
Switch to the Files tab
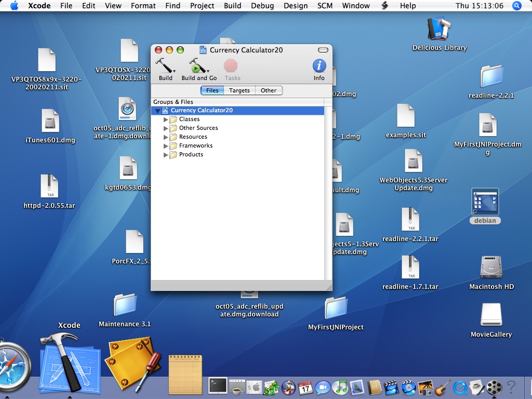click(212, 90)
